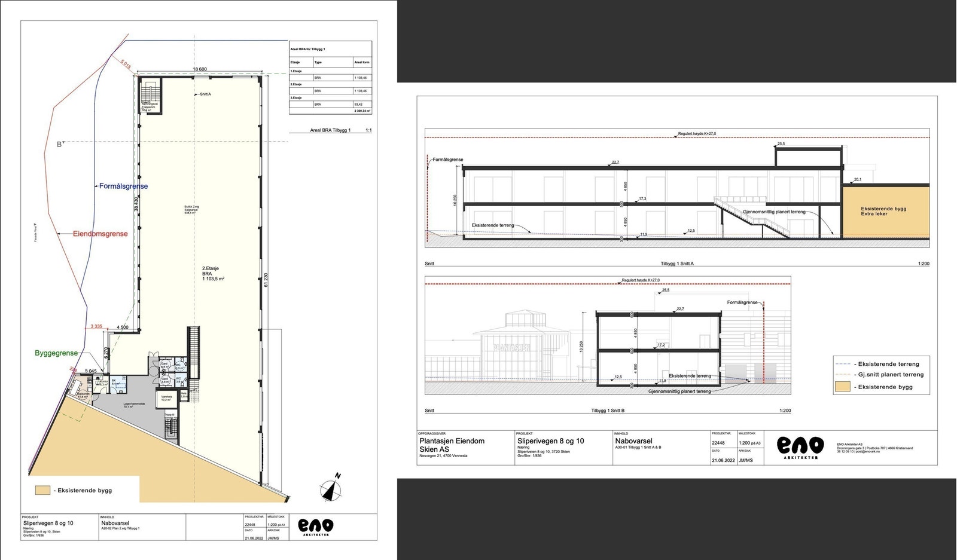
Task: Click the 1.Etasje row in the area table
Action: pyautogui.click(x=330, y=71)
